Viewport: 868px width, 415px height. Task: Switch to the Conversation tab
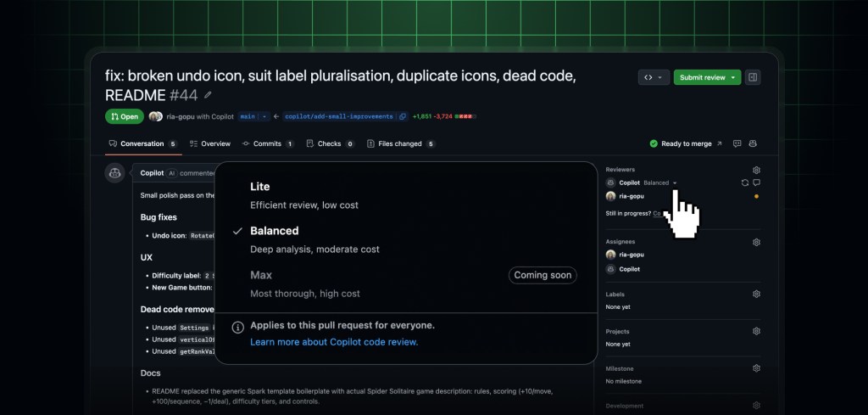[x=142, y=143]
